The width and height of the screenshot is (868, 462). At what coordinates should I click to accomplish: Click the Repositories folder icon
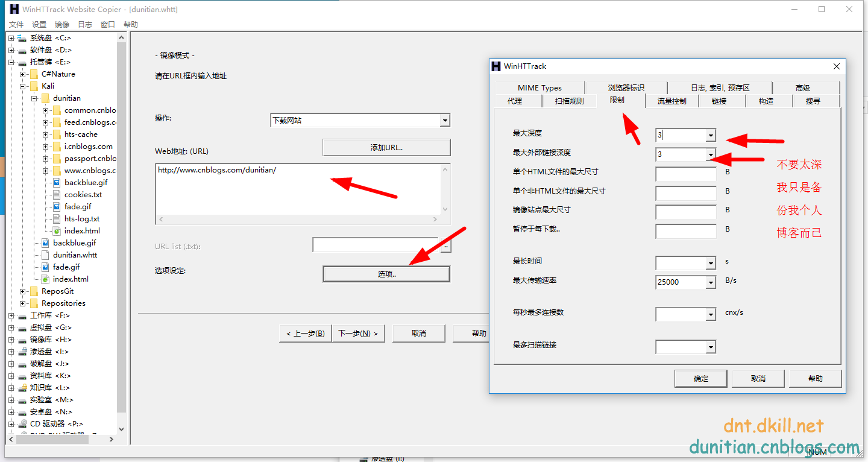click(x=34, y=303)
